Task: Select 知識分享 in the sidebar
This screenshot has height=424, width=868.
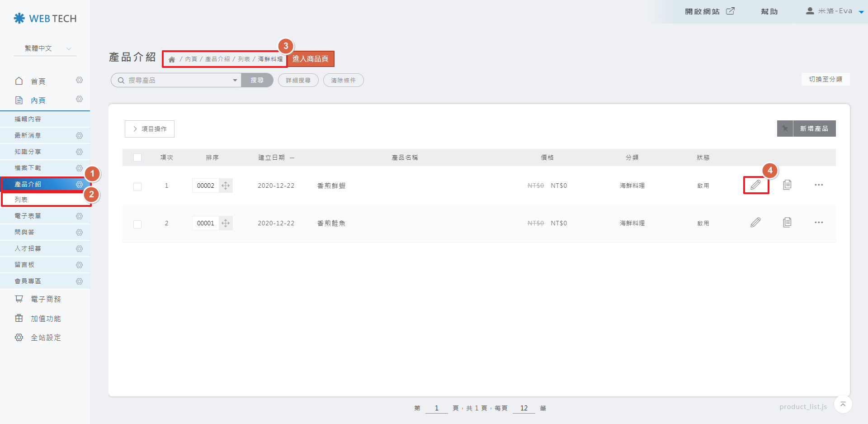Action: click(x=28, y=152)
